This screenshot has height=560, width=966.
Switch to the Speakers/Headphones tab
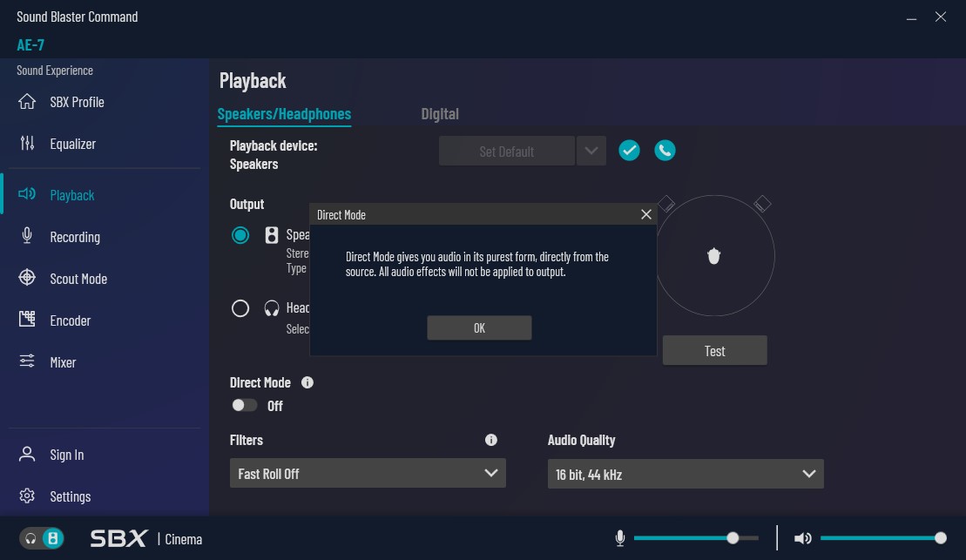tap(284, 114)
